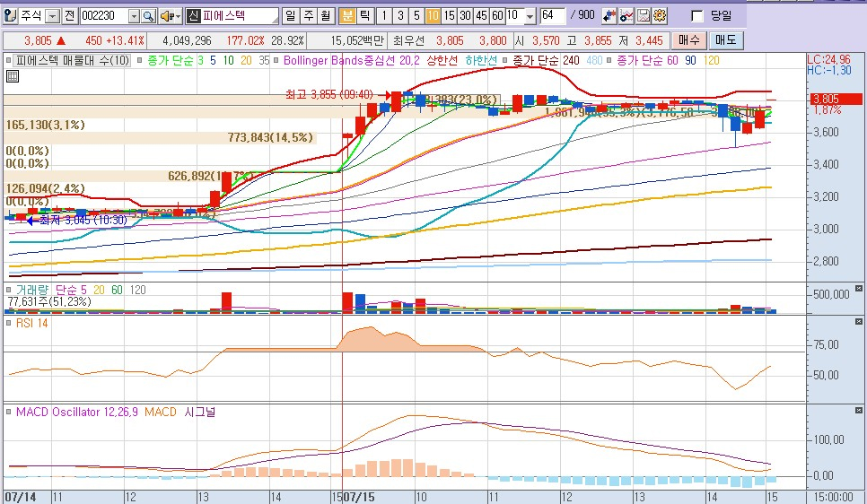The width and height of the screenshot is (867, 504).
Task: Click the bar count field showing 64
Action: click(x=552, y=16)
